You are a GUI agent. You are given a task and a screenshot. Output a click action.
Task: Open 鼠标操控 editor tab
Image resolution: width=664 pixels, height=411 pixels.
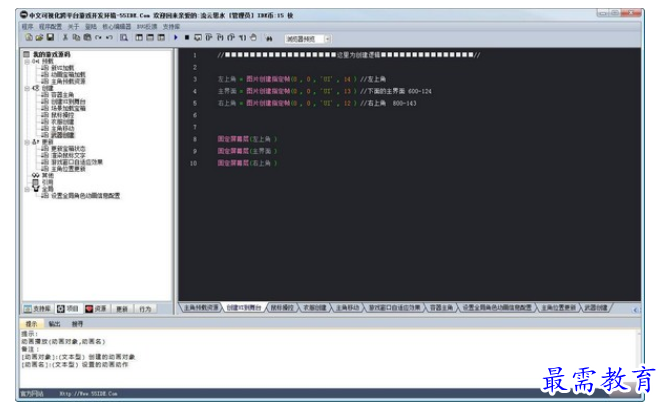point(282,308)
